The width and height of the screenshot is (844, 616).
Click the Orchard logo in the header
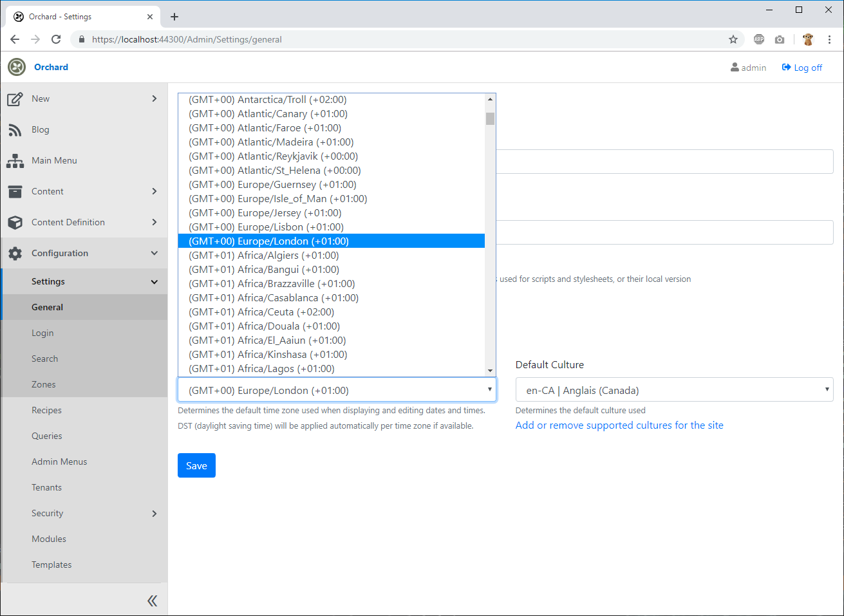point(16,67)
